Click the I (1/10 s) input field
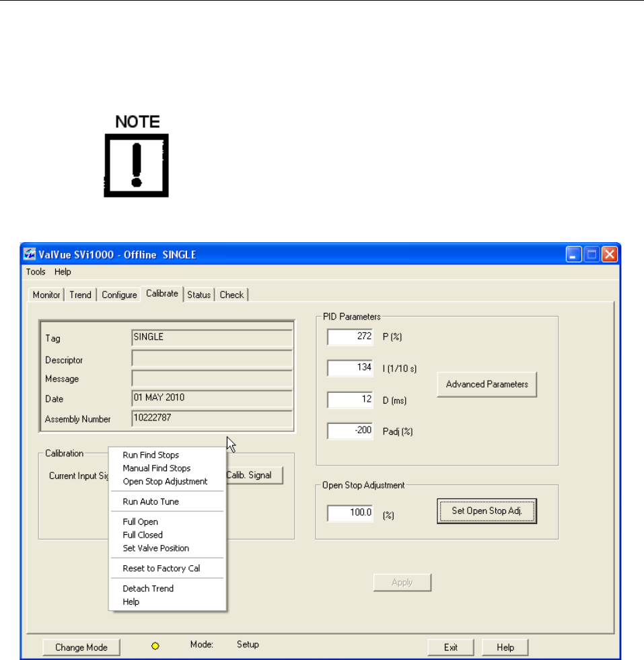 [x=350, y=368]
